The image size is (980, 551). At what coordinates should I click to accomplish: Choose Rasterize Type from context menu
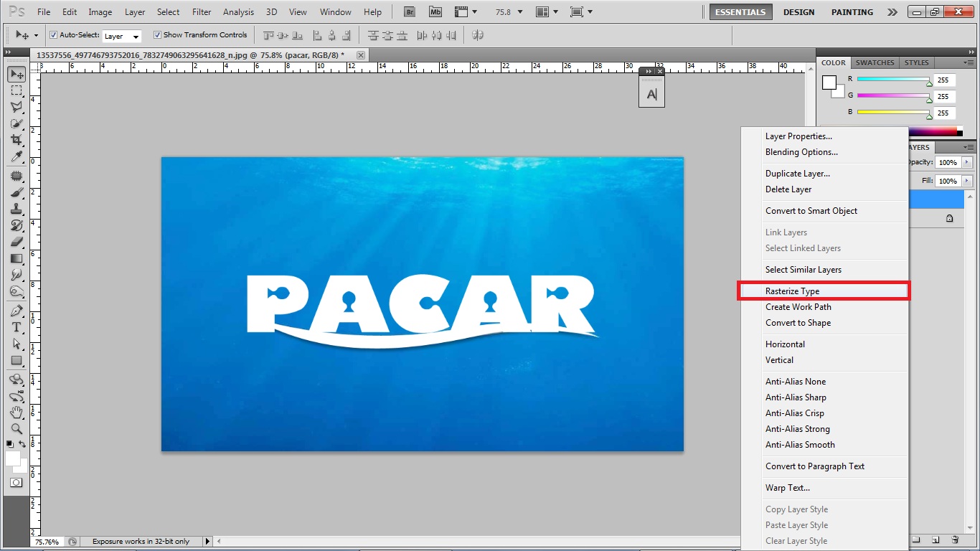click(x=824, y=291)
